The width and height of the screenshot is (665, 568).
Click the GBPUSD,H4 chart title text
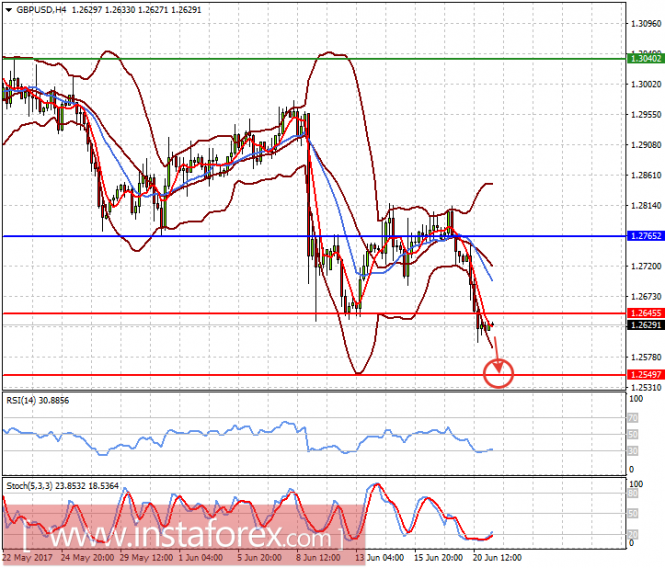click(x=41, y=9)
